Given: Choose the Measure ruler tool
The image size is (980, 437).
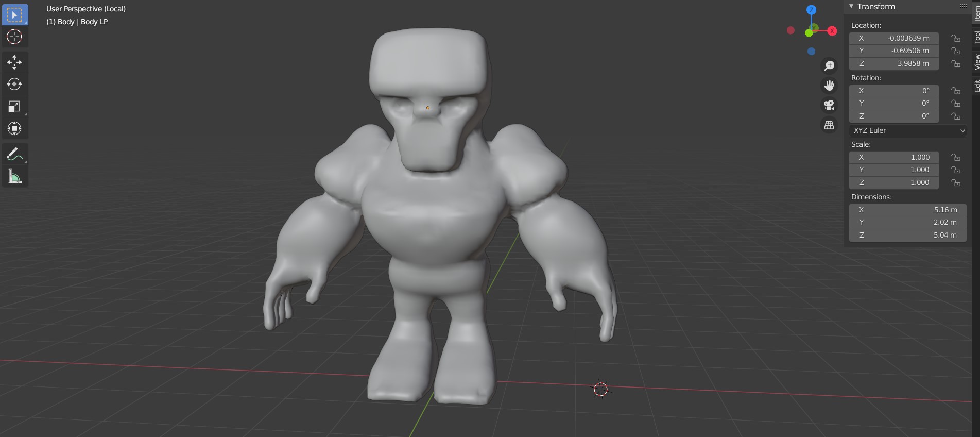Looking at the screenshot, I should pyautogui.click(x=14, y=176).
